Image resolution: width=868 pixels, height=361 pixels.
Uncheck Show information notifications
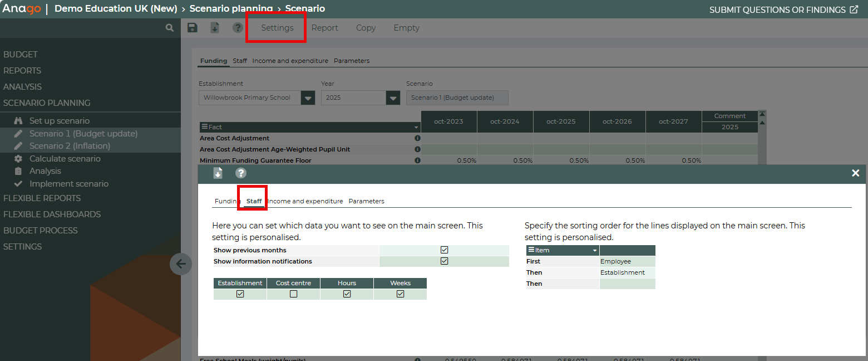pyautogui.click(x=444, y=261)
